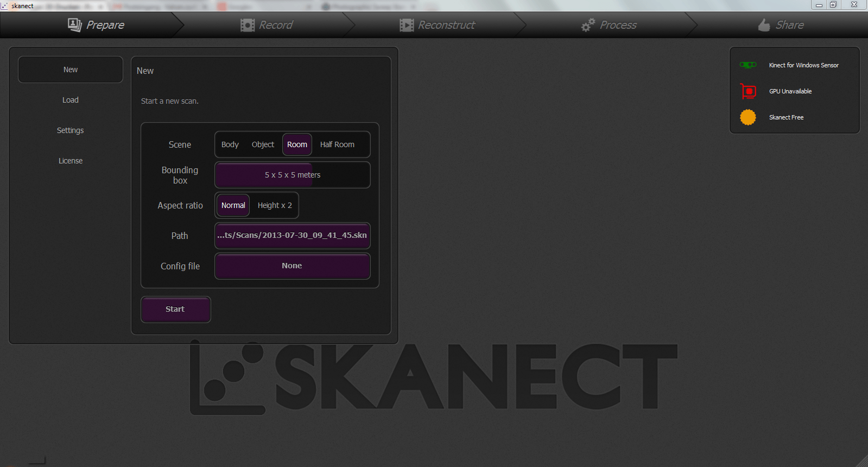The height and width of the screenshot is (467, 868).
Task: Choose Body scene type
Action: tap(230, 144)
